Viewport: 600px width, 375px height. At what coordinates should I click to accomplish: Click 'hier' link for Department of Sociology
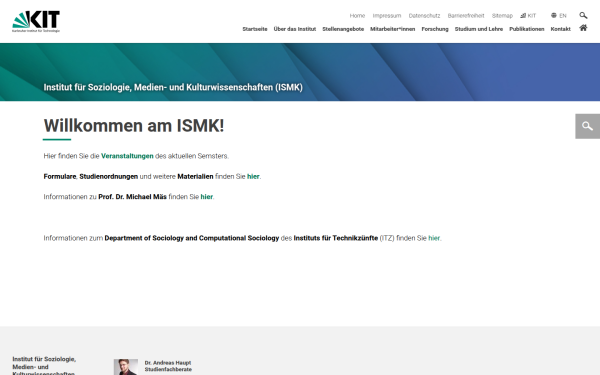[434, 238]
